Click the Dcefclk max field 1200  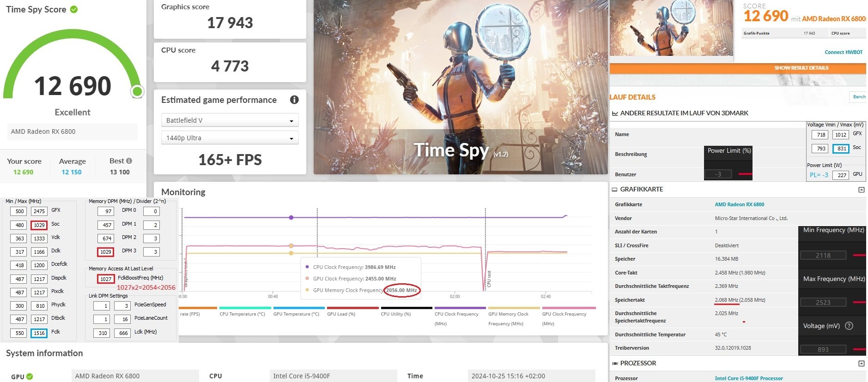[39, 265]
